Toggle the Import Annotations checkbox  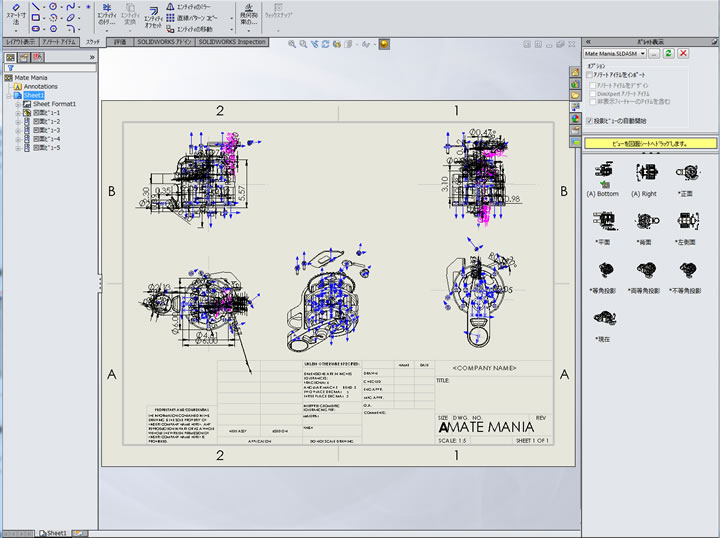(x=590, y=75)
